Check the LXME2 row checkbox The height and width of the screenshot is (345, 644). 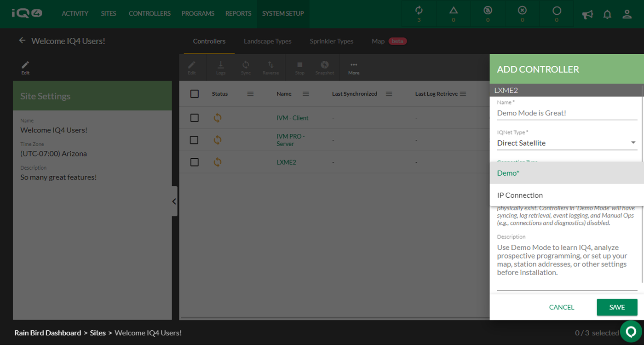coord(195,162)
